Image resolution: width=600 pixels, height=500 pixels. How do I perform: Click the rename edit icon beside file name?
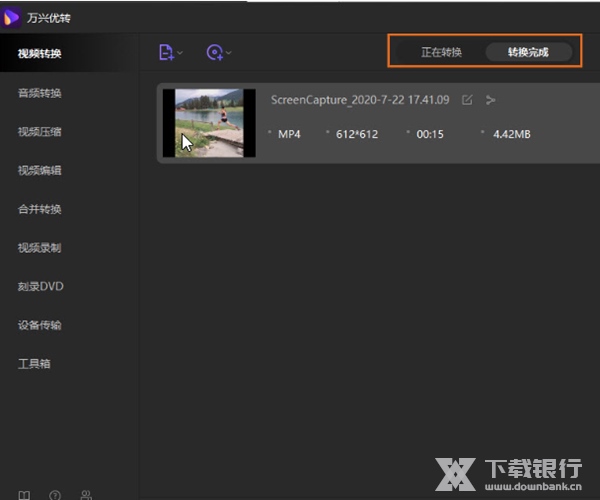tap(467, 100)
